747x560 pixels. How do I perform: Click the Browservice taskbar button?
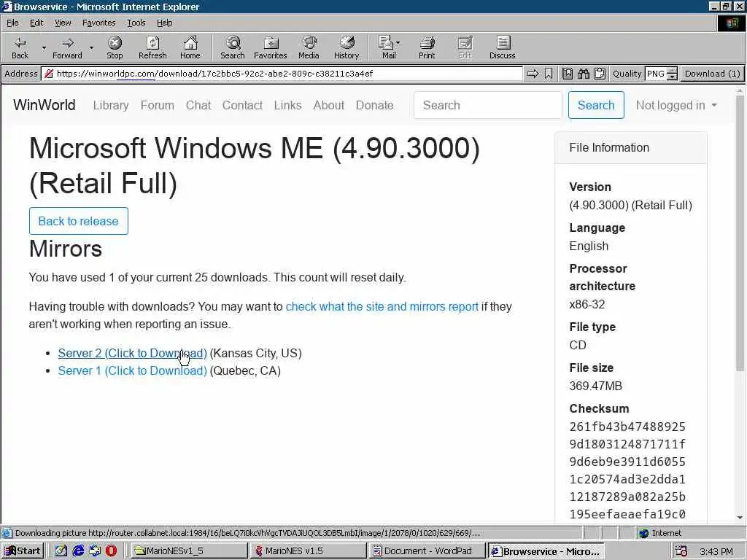546,551
